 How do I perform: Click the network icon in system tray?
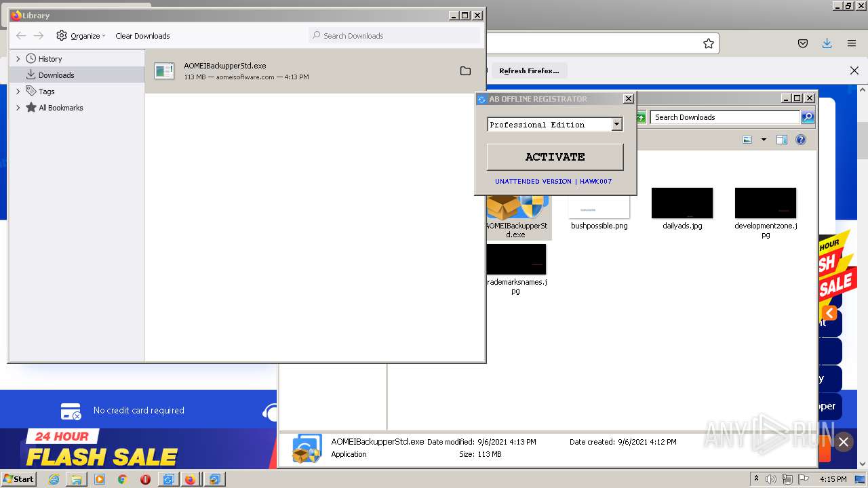pyautogui.click(x=787, y=479)
